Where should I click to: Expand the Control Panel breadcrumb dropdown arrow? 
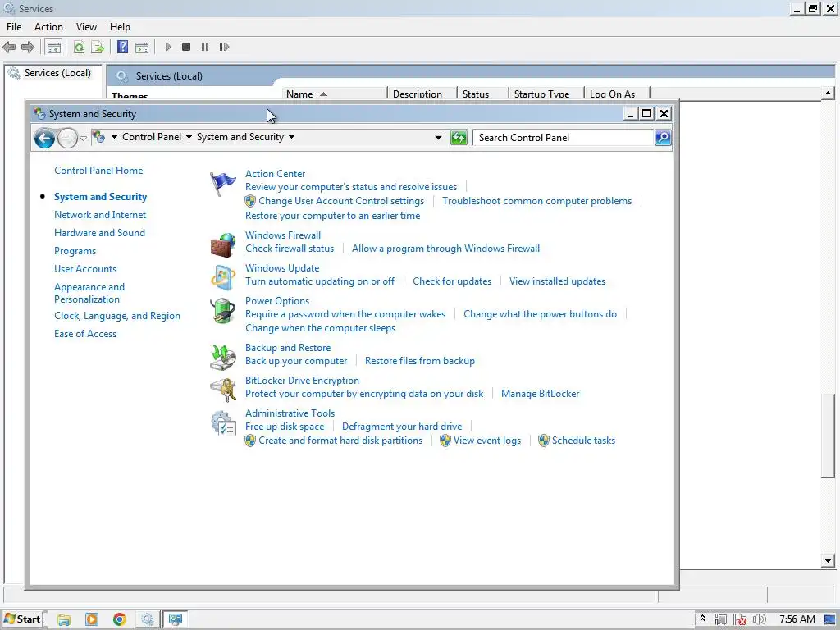click(x=189, y=137)
